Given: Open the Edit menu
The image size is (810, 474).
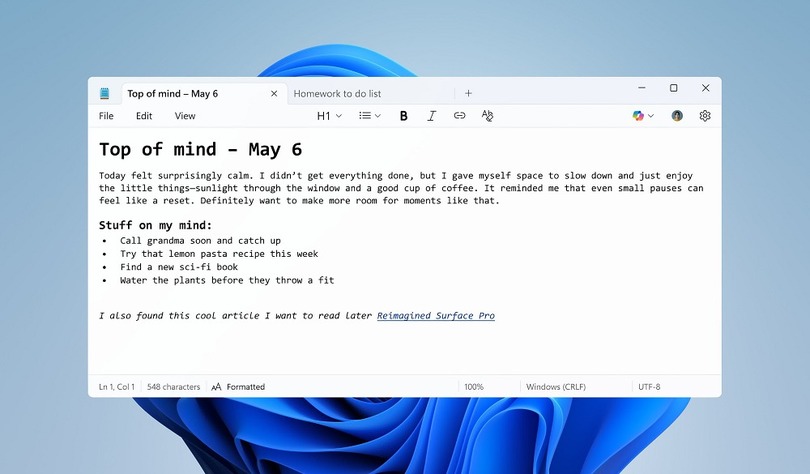Looking at the screenshot, I should [144, 116].
